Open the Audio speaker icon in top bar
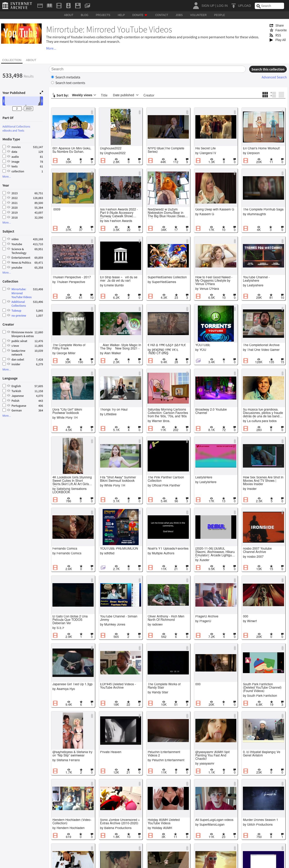 click(68, 5)
